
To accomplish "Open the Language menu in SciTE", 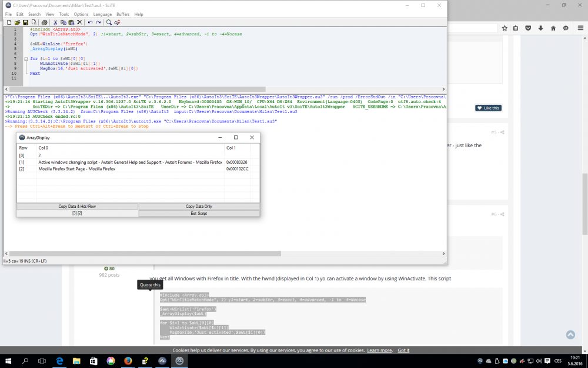I will coord(102,14).
